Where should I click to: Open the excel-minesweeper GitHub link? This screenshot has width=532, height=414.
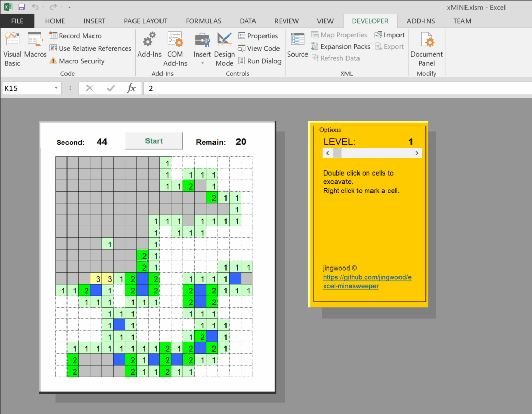click(x=367, y=281)
